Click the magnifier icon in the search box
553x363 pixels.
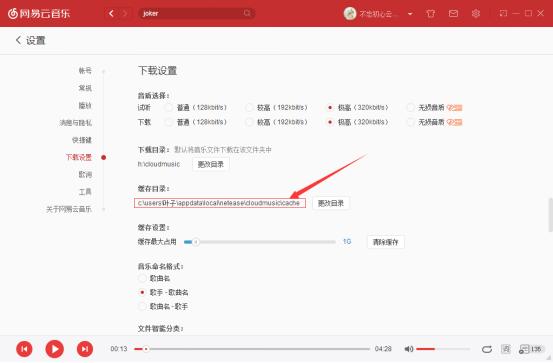tap(247, 13)
